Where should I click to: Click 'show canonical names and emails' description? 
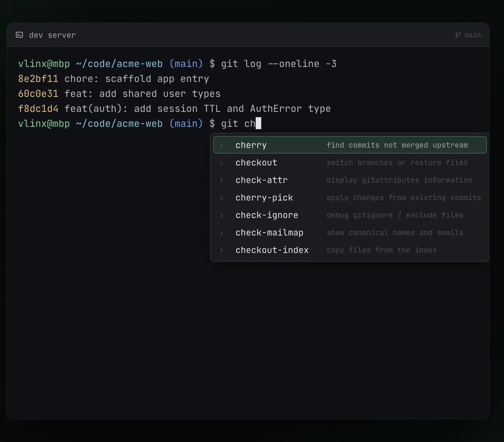pos(395,233)
